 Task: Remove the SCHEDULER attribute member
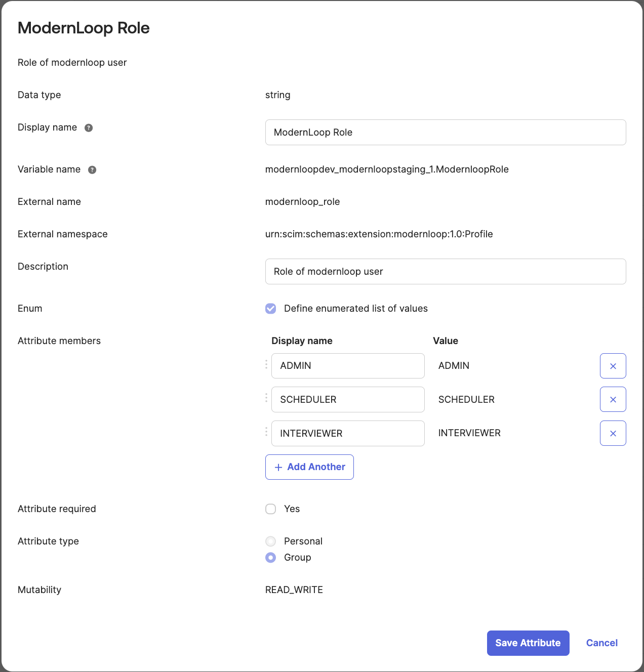(x=613, y=399)
